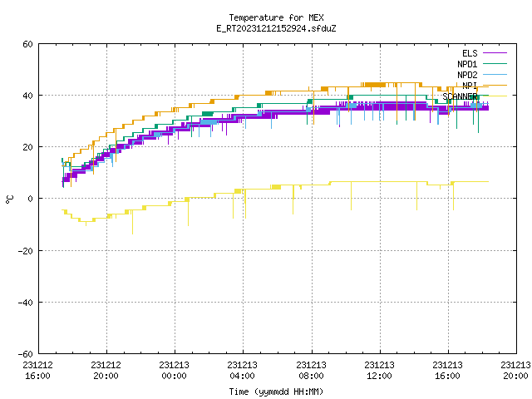
Task: Click the blue NPD2 legend line sample
Action: [x=495, y=75]
